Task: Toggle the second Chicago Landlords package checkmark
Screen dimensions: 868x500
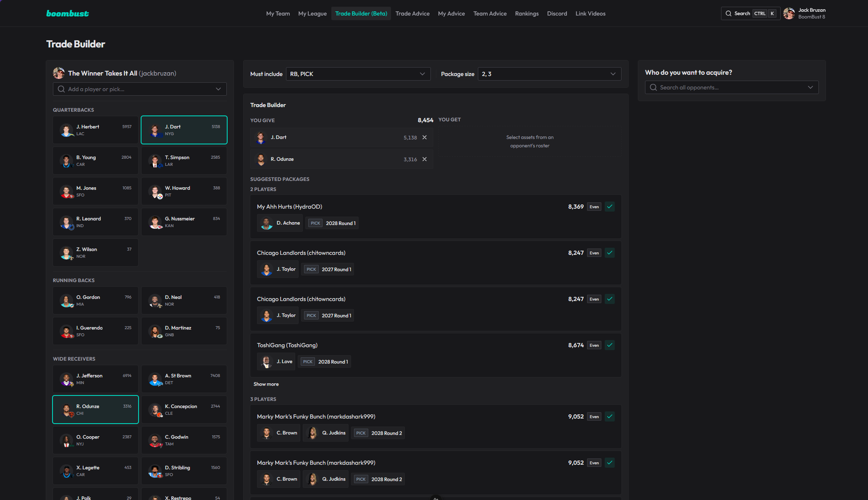Action: 610,299
